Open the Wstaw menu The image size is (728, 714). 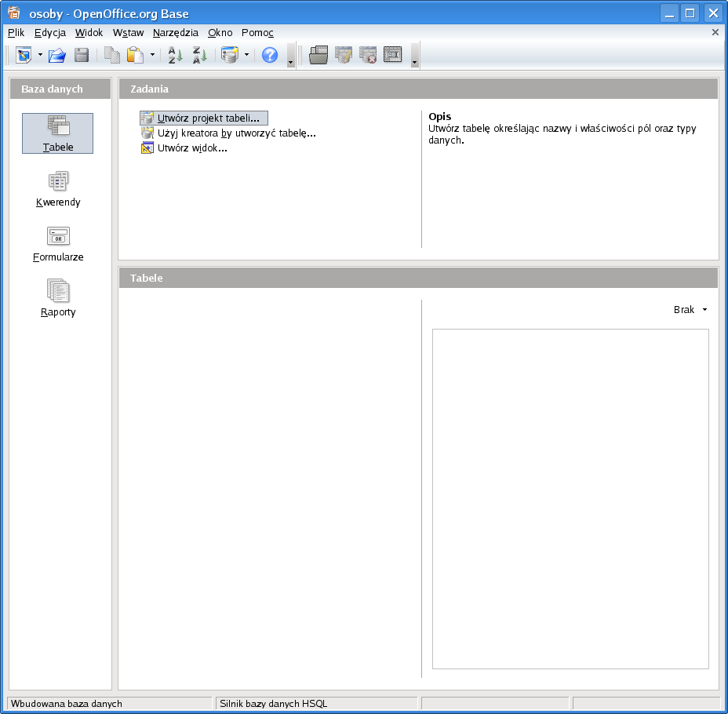pyautogui.click(x=128, y=32)
